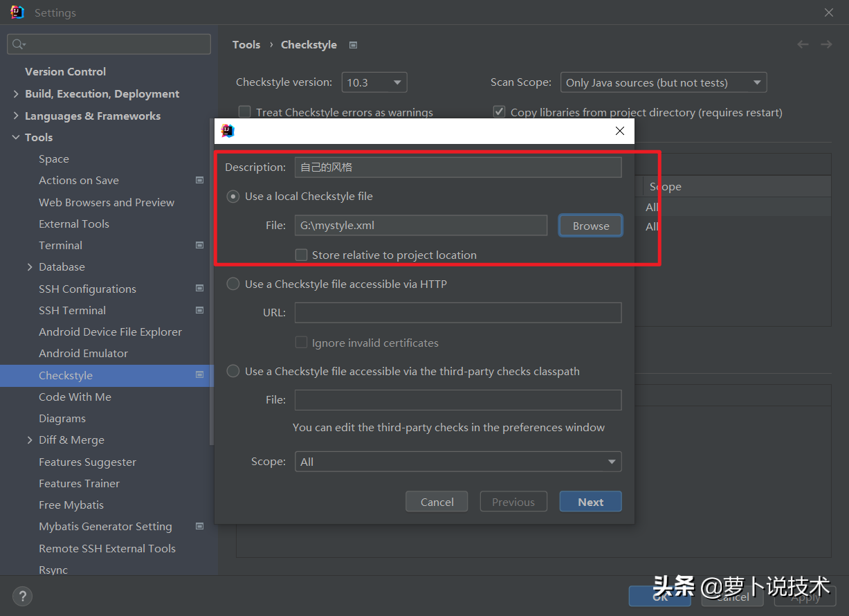Click Cancel in the dialog
Image resolution: width=849 pixels, height=616 pixels.
[437, 502]
